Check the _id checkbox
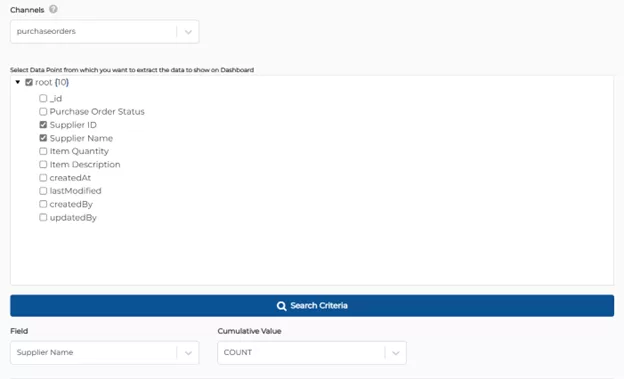Image resolution: width=624 pixels, height=379 pixels. click(43, 98)
